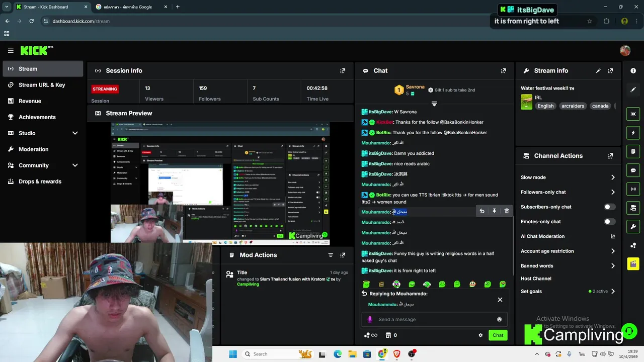Open Banned words settings
This screenshot has height=362, width=644.
[x=568, y=266]
